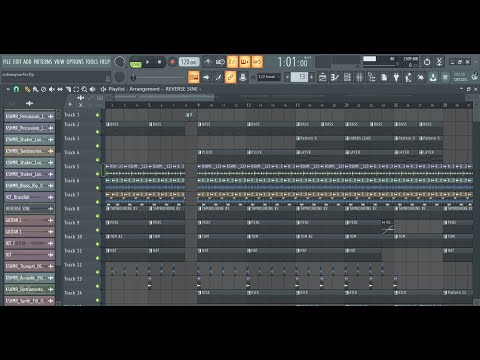Screen dimensions: 480x360
Task: Open the Playlist view icon
Action: [322, 77]
